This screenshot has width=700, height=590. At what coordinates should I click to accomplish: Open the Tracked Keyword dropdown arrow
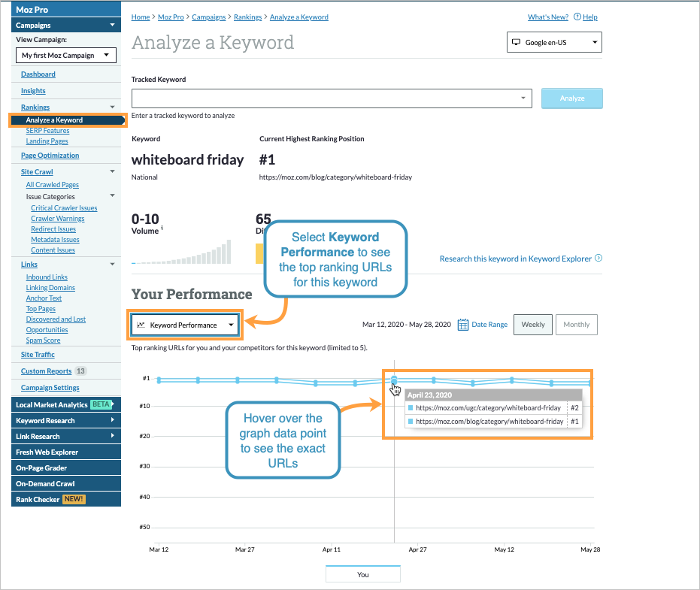[x=523, y=98]
